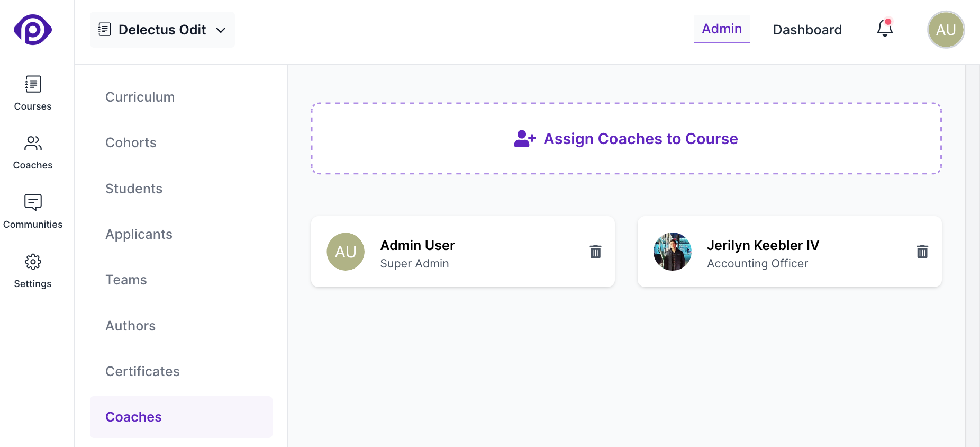Click the notification bell icon
The width and height of the screenshot is (980, 447).
tap(884, 28)
